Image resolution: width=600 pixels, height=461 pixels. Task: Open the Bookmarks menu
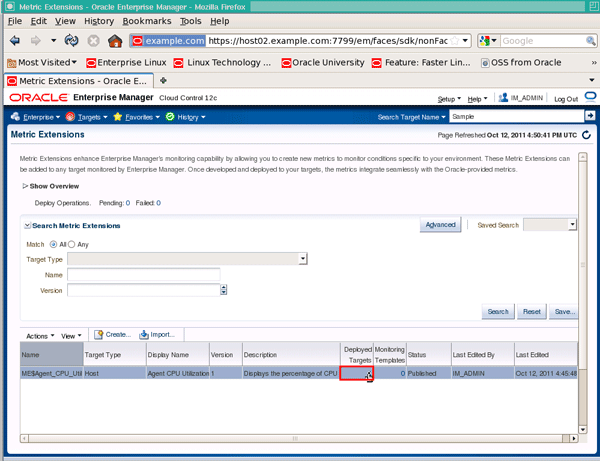point(147,21)
